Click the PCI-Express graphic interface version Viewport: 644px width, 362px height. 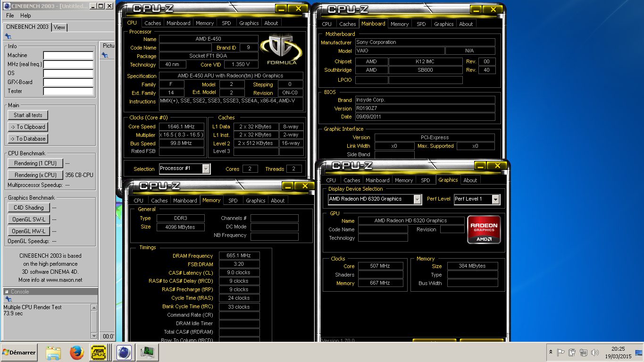[x=434, y=138]
